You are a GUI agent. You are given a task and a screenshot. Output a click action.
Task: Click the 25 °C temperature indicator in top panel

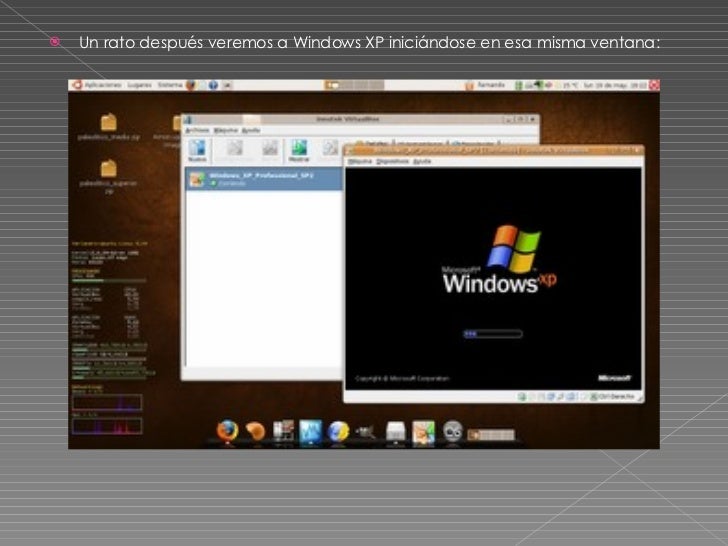571,85
